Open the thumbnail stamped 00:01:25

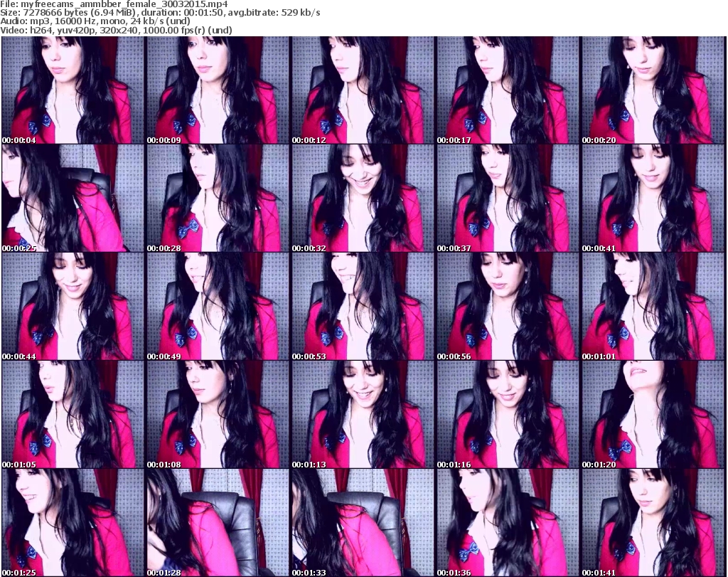(x=73, y=523)
